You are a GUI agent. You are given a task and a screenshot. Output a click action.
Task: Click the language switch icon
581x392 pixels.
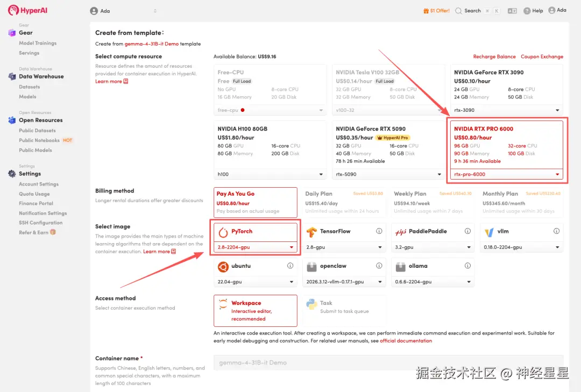[x=512, y=11]
